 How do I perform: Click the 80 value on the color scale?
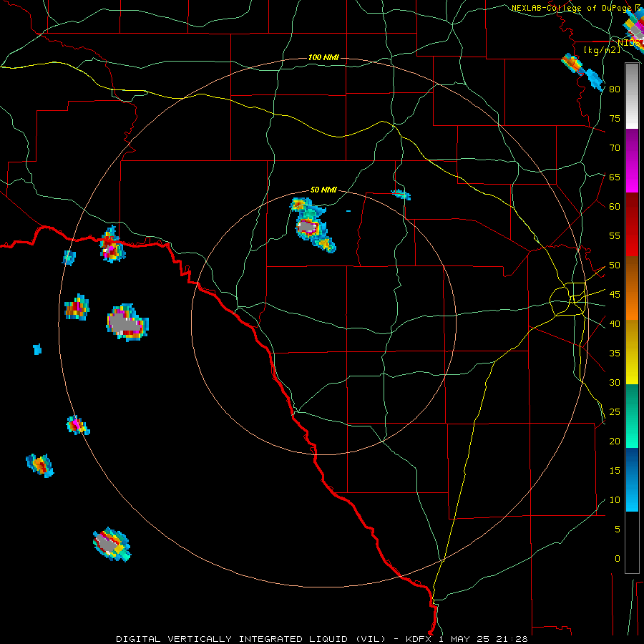[x=615, y=89]
